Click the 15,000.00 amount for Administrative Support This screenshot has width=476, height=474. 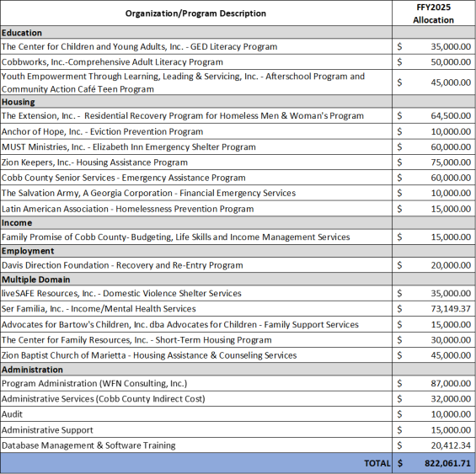451,430
